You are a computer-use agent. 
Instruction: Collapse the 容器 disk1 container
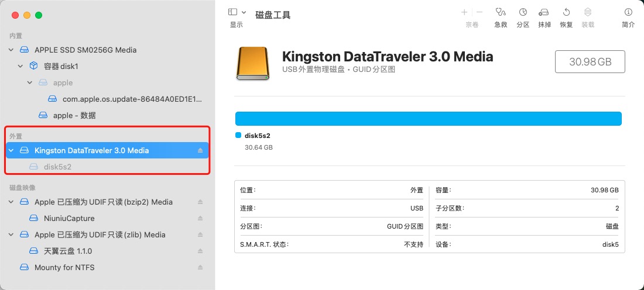(x=20, y=66)
